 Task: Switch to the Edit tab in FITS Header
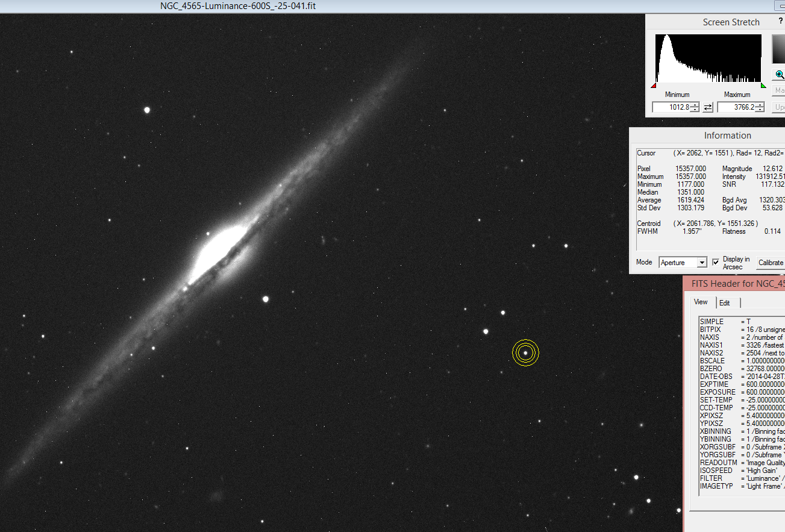[x=725, y=302]
